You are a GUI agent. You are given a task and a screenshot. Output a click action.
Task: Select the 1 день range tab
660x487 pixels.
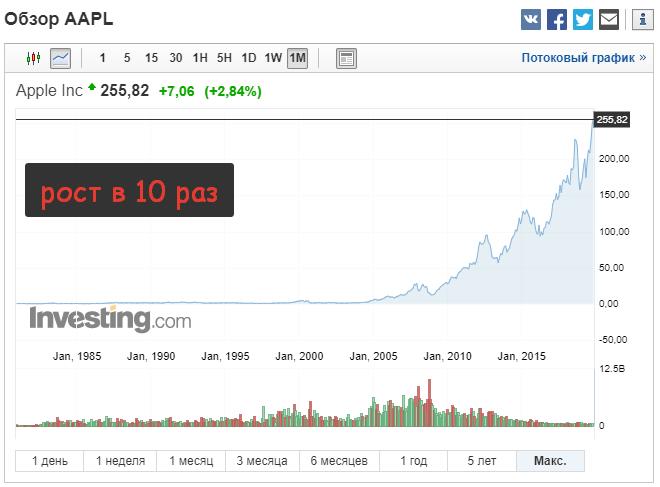point(50,461)
